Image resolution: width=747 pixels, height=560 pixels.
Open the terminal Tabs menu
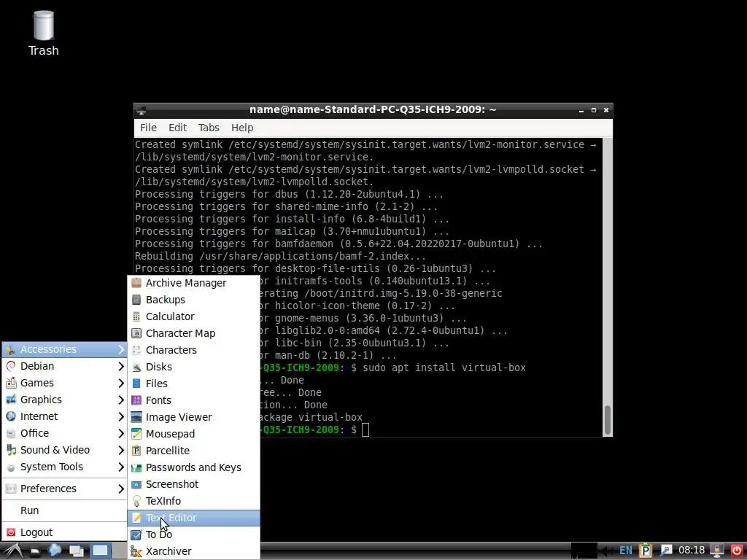point(209,128)
